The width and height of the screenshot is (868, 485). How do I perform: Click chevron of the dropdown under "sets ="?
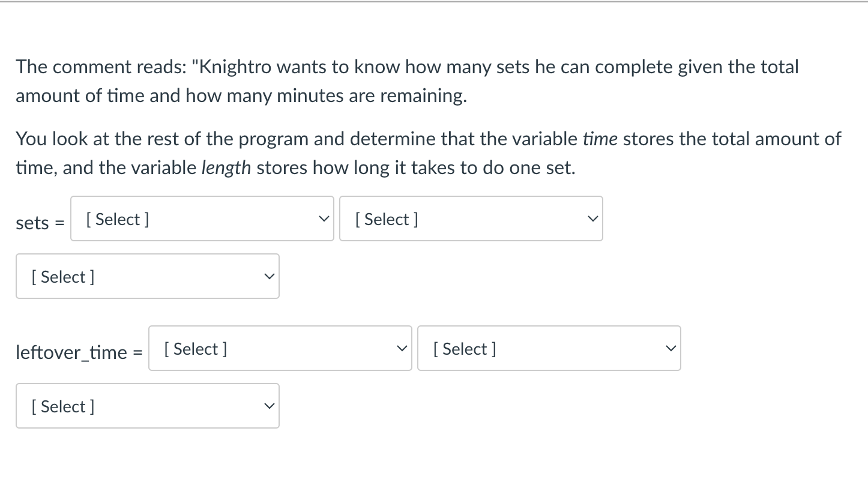pyautogui.click(x=270, y=277)
